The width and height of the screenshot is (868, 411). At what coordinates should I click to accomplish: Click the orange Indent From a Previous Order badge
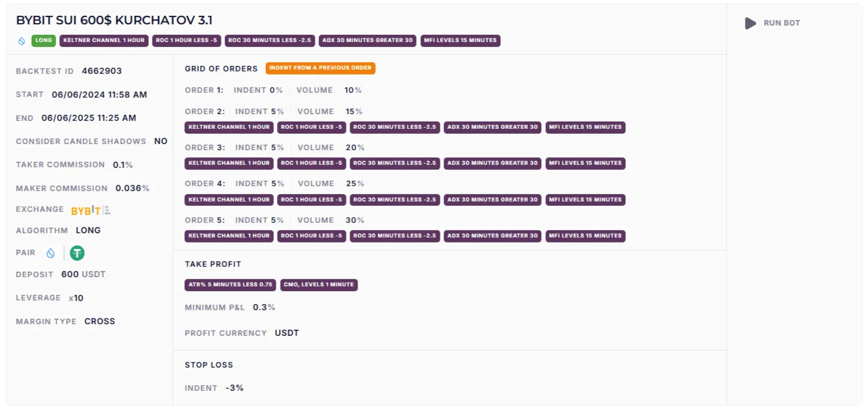(320, 68)
